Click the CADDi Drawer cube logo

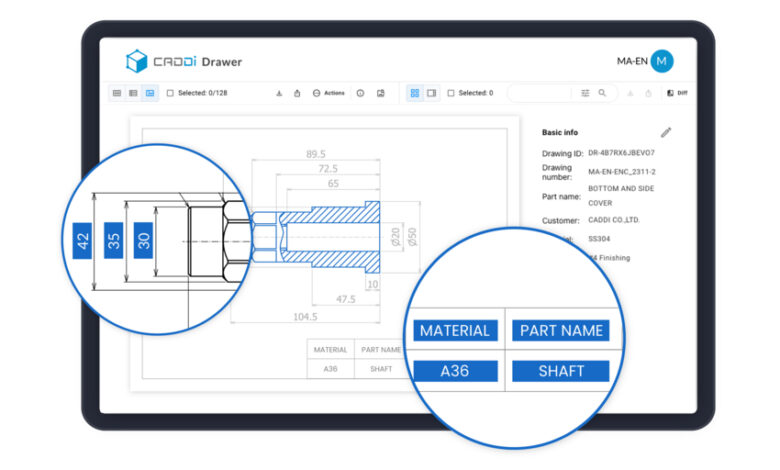(136, 62)
